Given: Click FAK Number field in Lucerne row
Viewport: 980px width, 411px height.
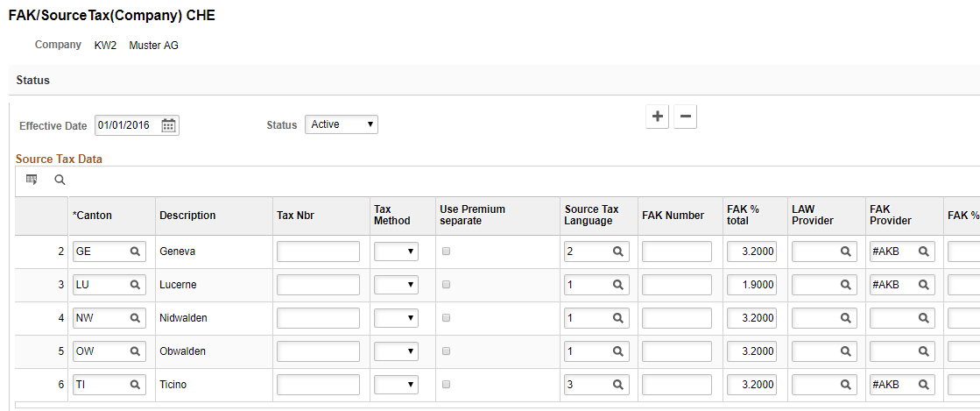Looking at the screenshot, I should pyautogui.click(x=677, y=285).
